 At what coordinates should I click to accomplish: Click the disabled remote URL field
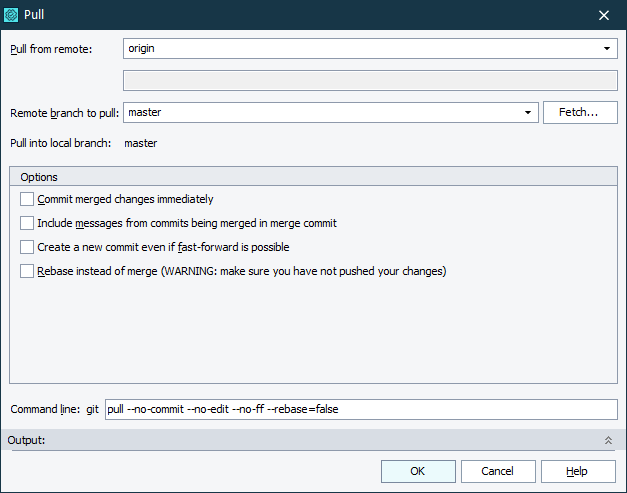coord(370,81)
